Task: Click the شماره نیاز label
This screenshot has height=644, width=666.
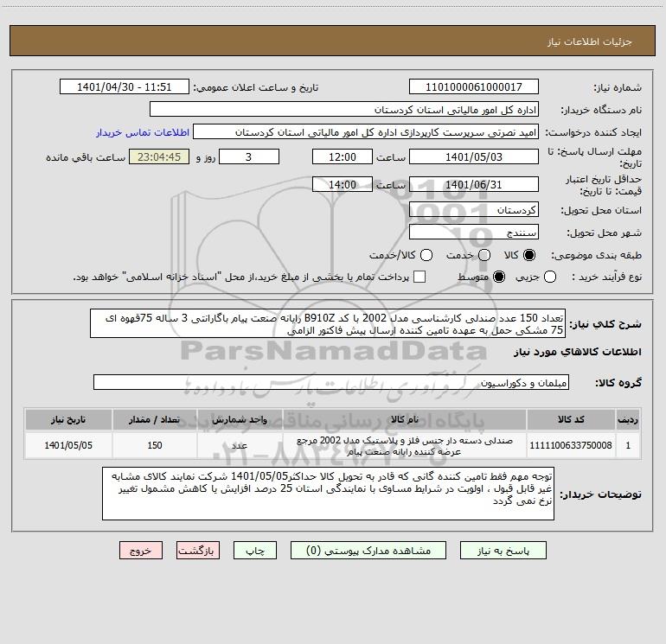Action: click(x=618, y=87)
